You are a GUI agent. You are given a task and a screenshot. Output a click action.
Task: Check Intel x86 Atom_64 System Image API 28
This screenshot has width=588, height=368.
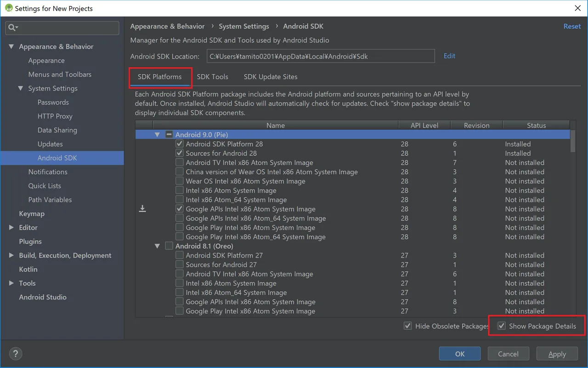[180, 200]
